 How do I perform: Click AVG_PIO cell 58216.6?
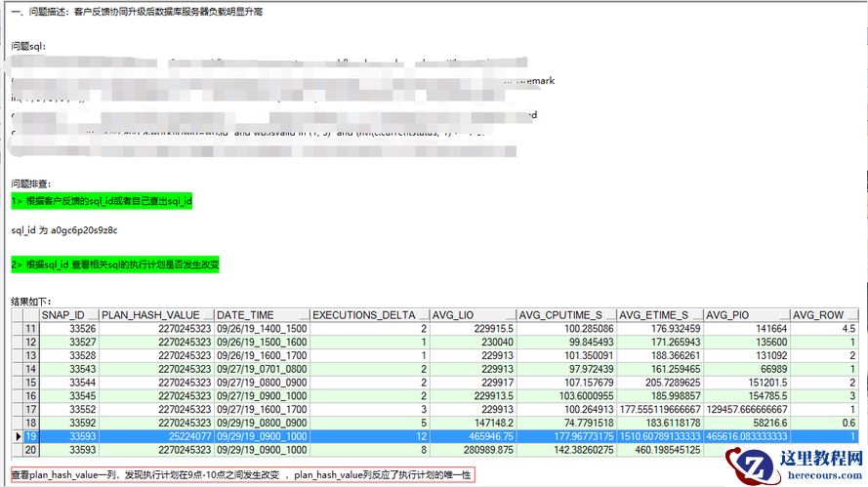tap(746, 423)
